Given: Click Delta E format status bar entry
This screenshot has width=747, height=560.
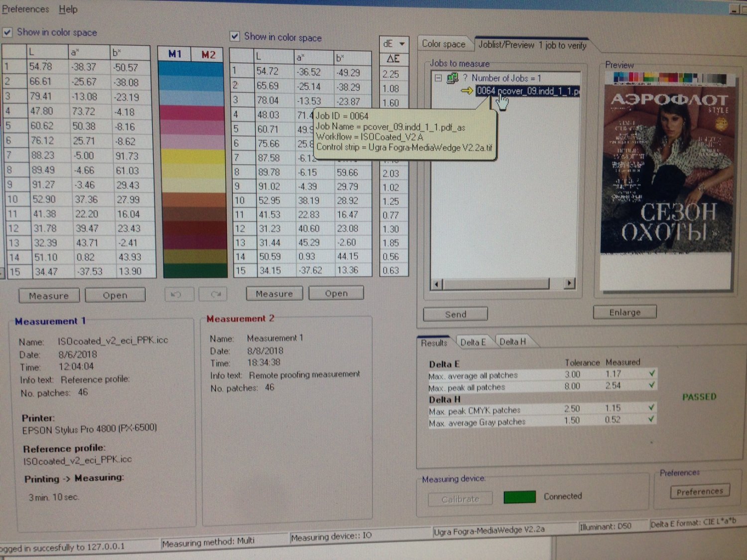Looking at the screenshot, I should (693, 522).
